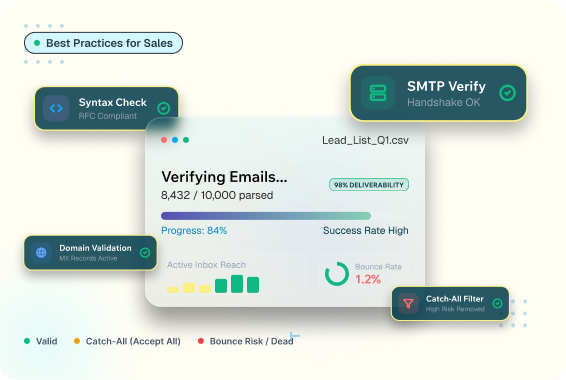
Task: Click the Handshake OK subtitle
Action: (x=444, y=102)
